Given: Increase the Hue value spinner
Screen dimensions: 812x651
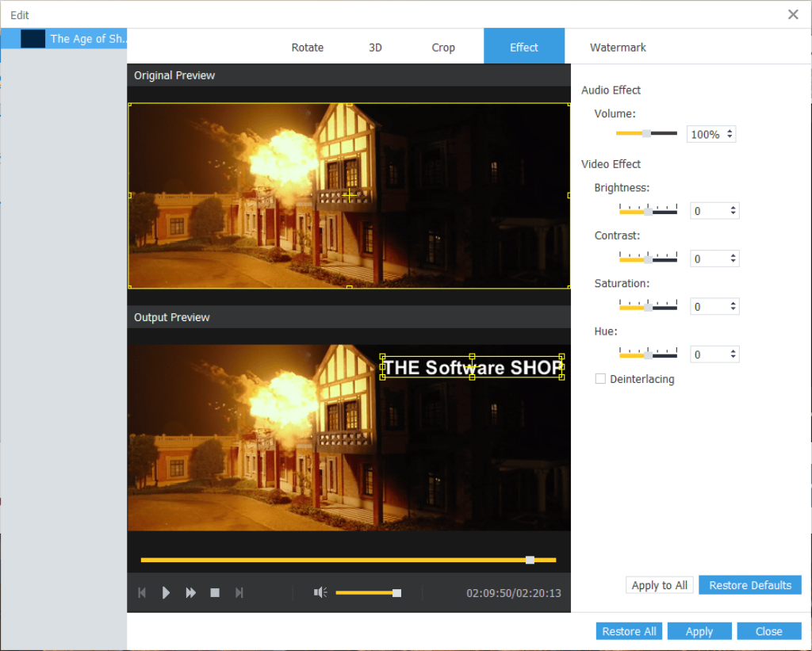Looking at the screenshot, I should point(733,351).
